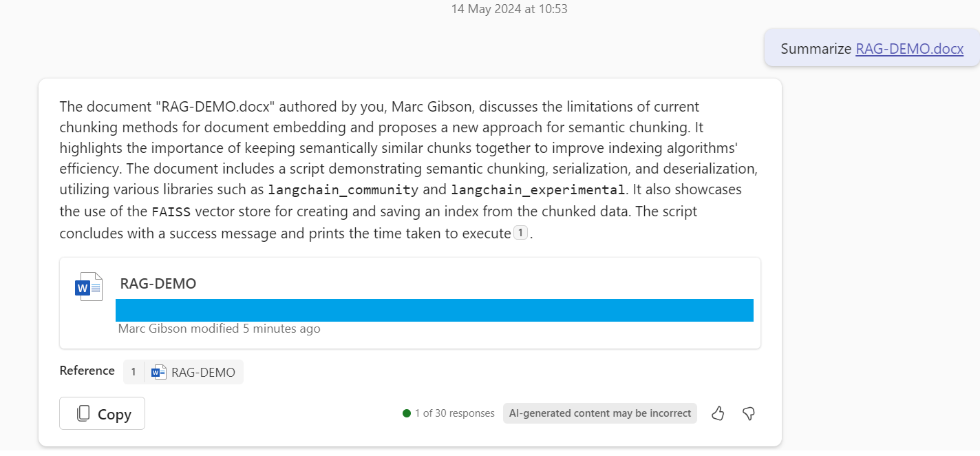
Task: Click 'AI-generated content may be incorrect' badge
Action: click(600, 413)
